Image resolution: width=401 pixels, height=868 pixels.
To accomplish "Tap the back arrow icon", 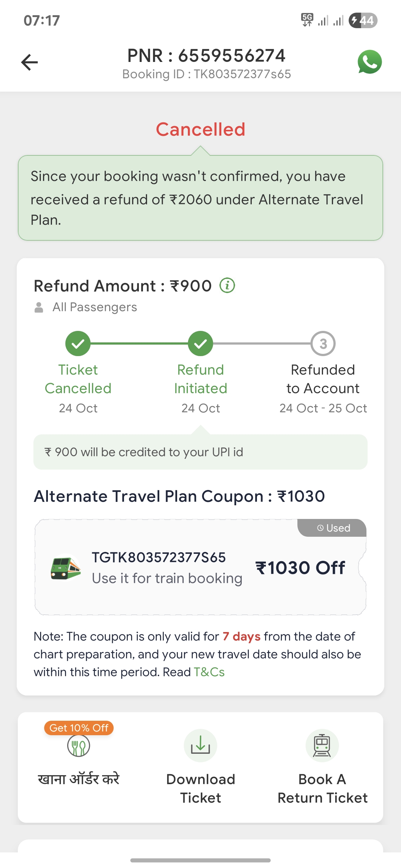I will 30,62.
